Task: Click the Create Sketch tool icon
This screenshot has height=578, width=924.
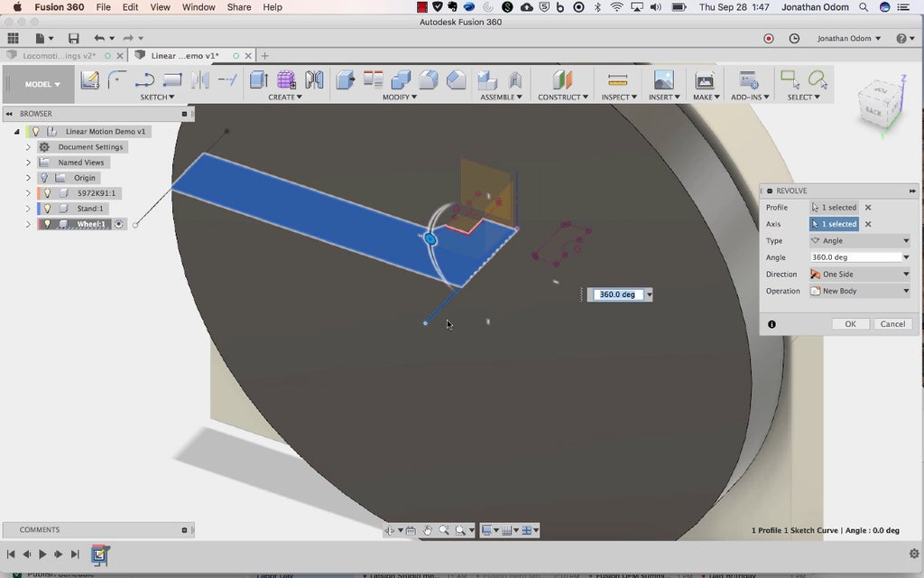Action: coord(89,80)
